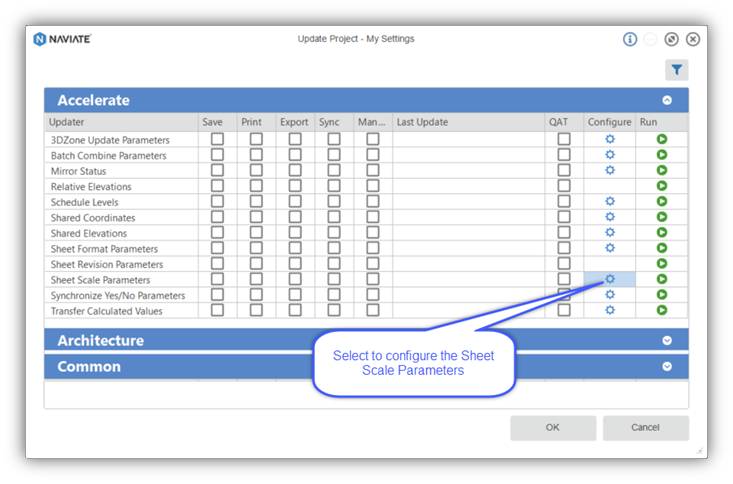This screenshot has width=733, height=484.
Task: Check Sync for Sheet Scale Parameters
Action: point(333,279)
